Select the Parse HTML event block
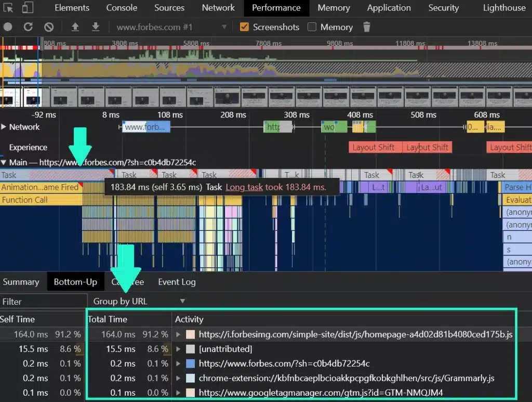 pyautogui.click(x=516, y=187)
